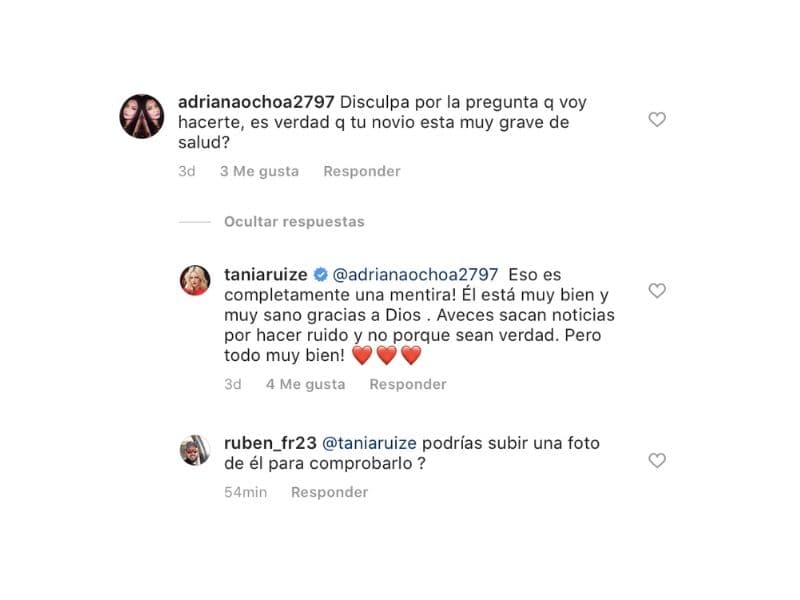Open the ruben_fr23 username link

(270, 443)
